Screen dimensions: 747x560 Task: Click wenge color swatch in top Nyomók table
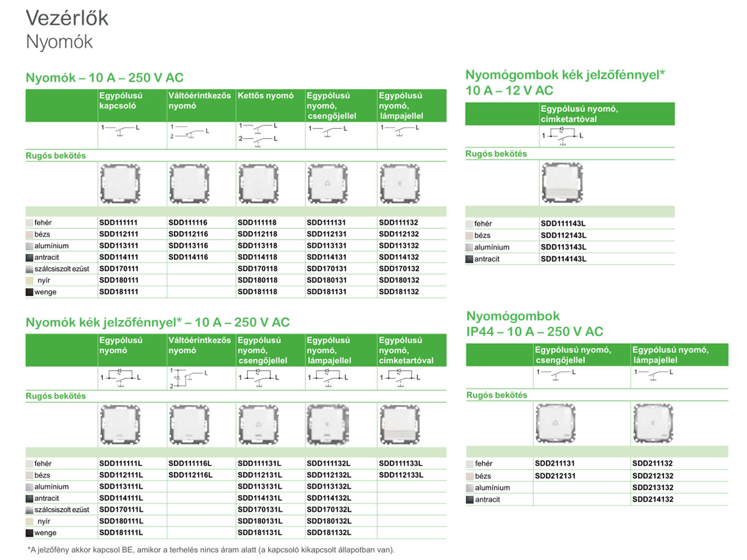pos(29,292)
